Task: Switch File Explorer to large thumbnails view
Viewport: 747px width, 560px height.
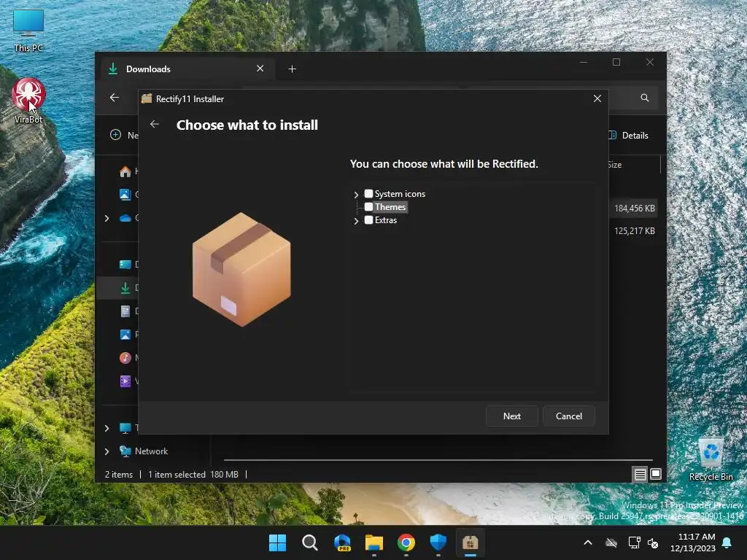Action: click(656, 474)
